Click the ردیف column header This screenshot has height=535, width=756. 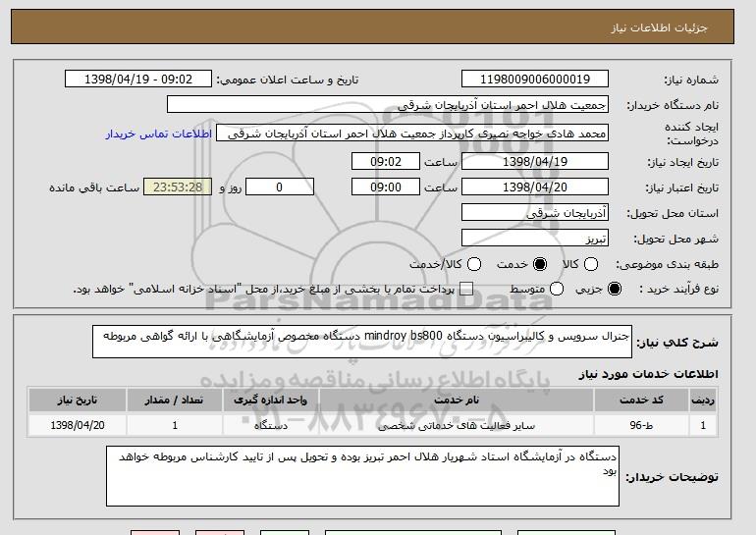point(703,401)
